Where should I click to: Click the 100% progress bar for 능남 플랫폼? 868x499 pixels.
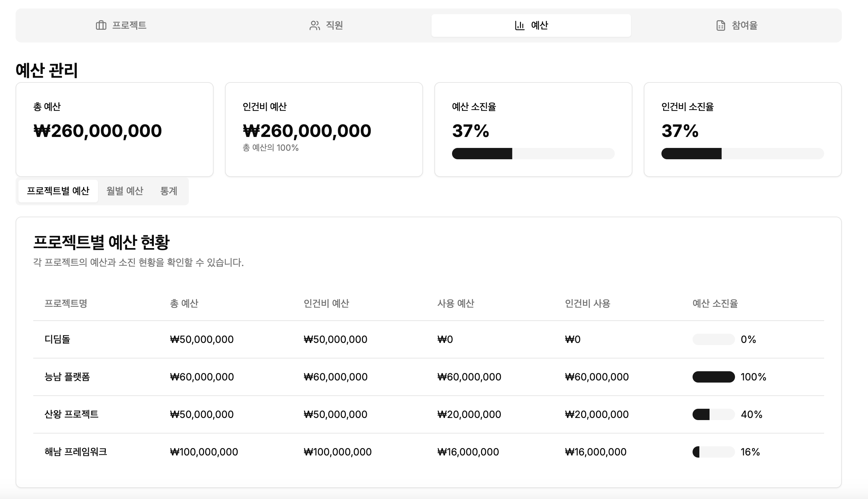713,377
